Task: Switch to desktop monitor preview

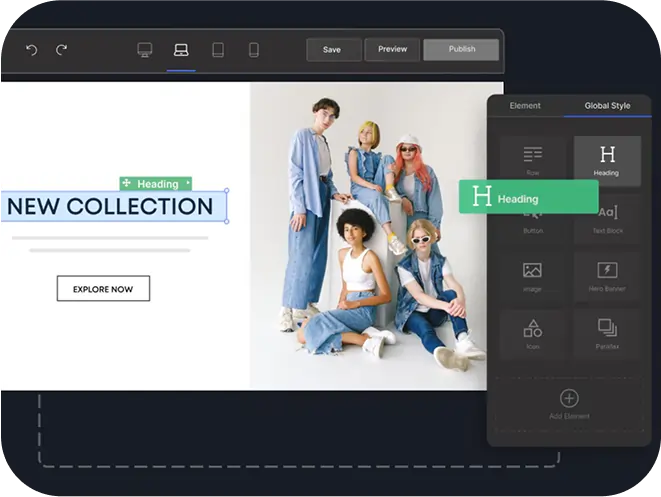Action: 145,50
